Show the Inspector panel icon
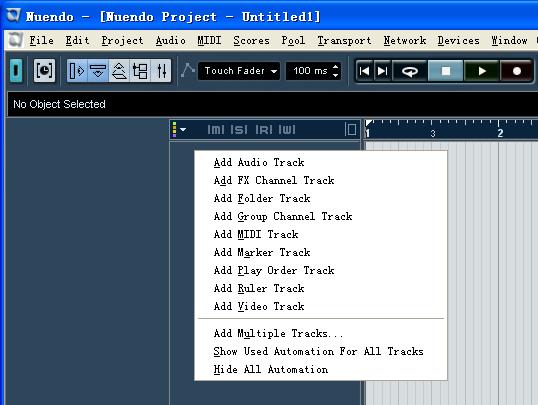538x405 pixels. (77, 71)
